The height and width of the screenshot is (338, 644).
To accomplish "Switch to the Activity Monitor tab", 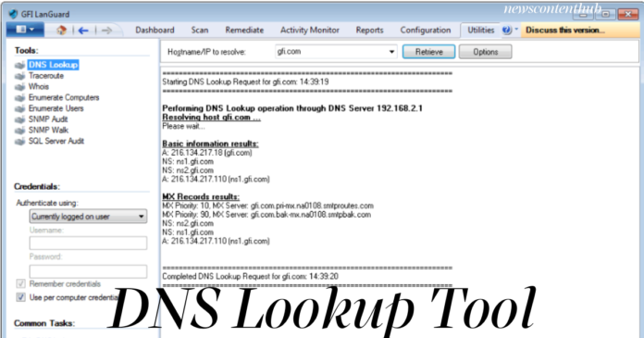I will click(x=310, y=30).
